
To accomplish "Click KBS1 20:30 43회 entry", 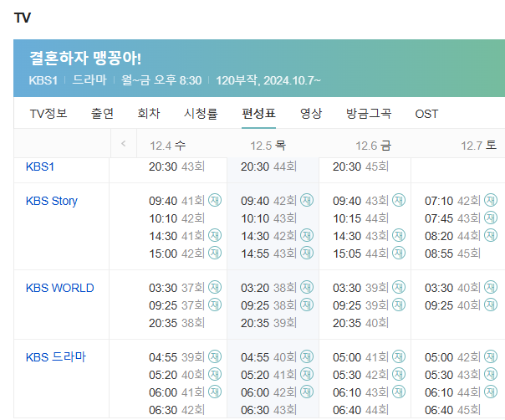I will pyautogui.click(x=176, y=166).
